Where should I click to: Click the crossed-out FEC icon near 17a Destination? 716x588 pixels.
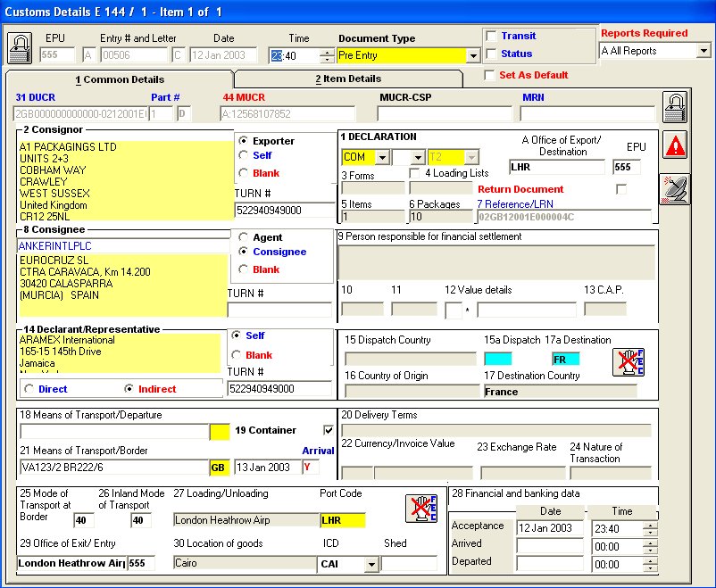click(x=628, y=361)
